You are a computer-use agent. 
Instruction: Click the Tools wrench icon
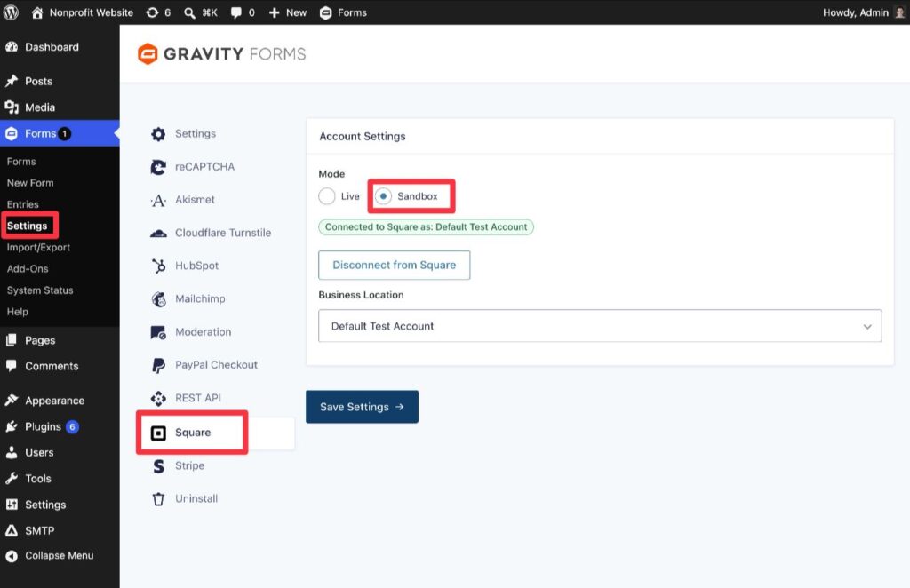(12, 479)
